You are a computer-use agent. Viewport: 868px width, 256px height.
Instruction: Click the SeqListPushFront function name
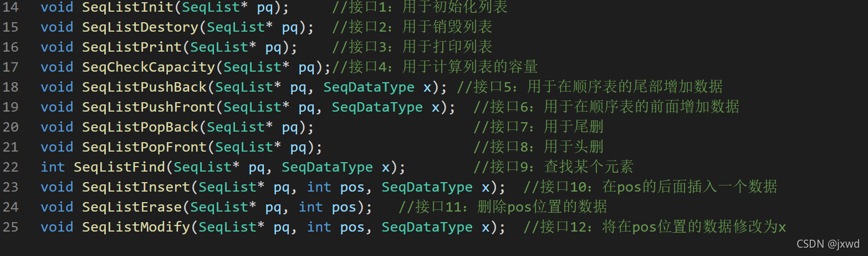pyautogui.click(x=148, y=107)
